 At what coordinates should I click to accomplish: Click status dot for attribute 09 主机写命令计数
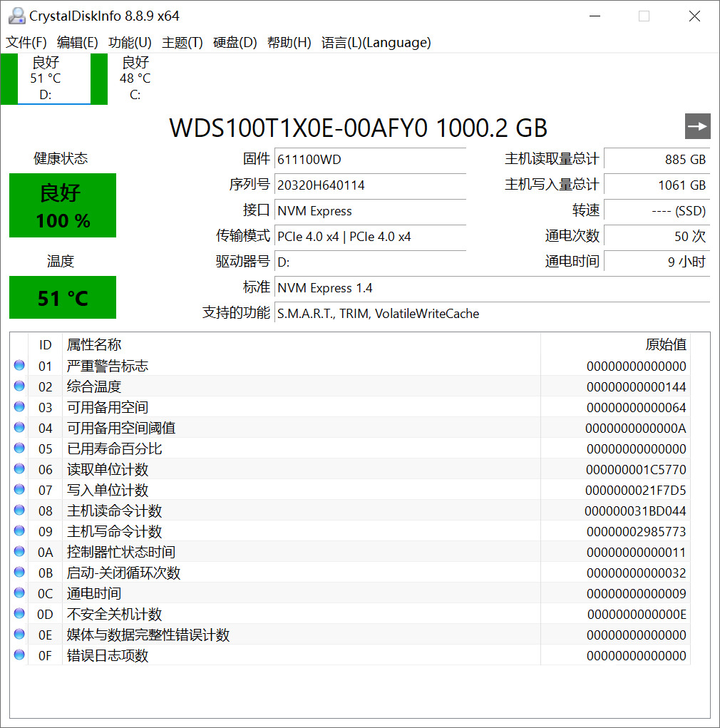(x=19, y=530)
